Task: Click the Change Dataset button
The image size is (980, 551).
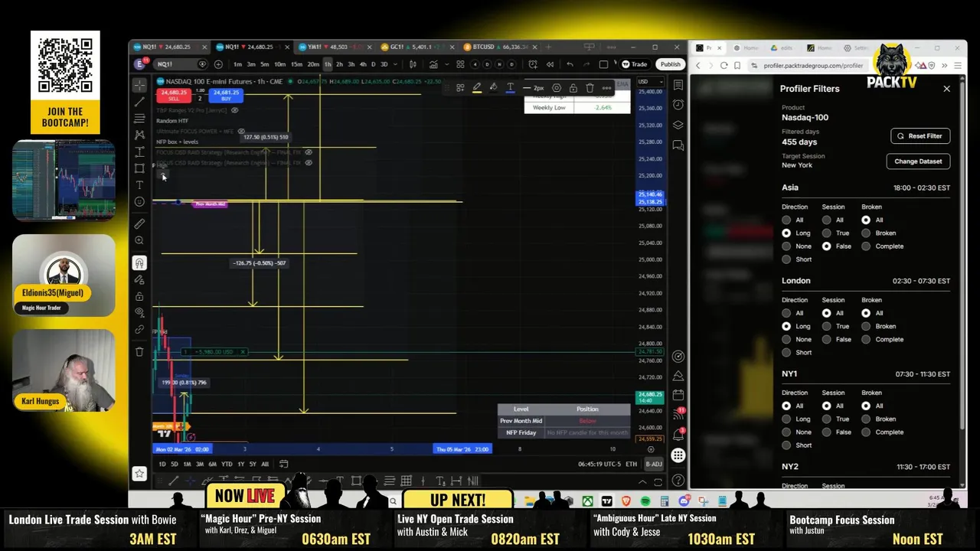Action: [918, 161]
